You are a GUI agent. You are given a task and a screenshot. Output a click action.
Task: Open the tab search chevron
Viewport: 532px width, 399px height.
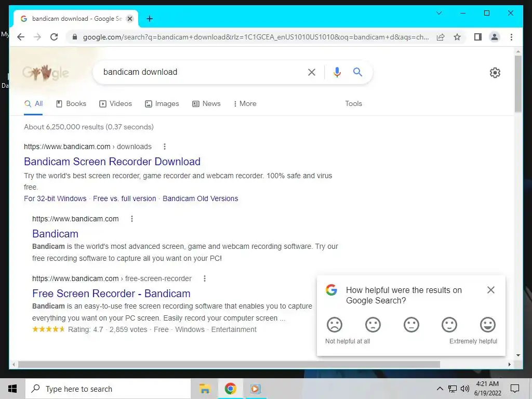[x=439, y=13]
